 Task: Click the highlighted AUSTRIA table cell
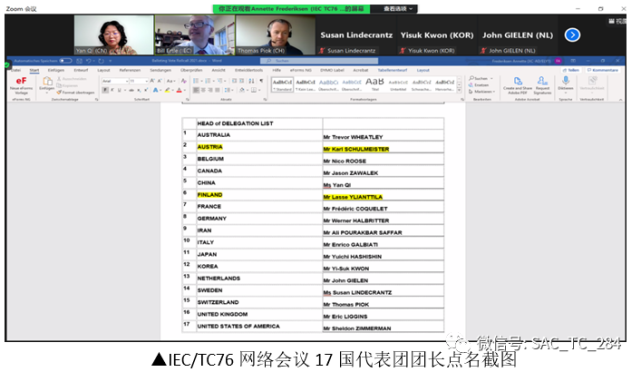coord(259,147)
